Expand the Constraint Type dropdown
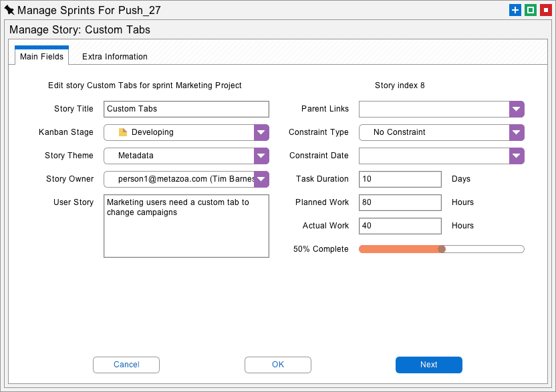Image resolution: width=556 pixels, height=392 pixels. pos(517,132)
